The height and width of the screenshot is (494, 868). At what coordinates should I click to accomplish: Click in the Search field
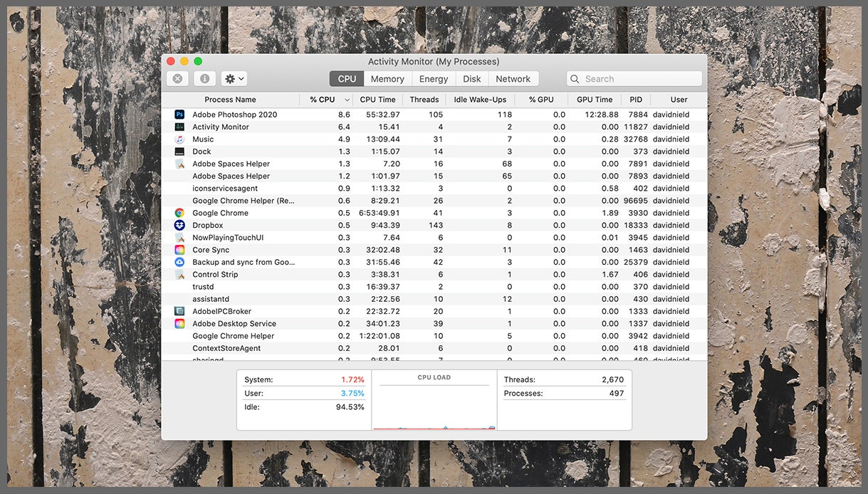634,79
